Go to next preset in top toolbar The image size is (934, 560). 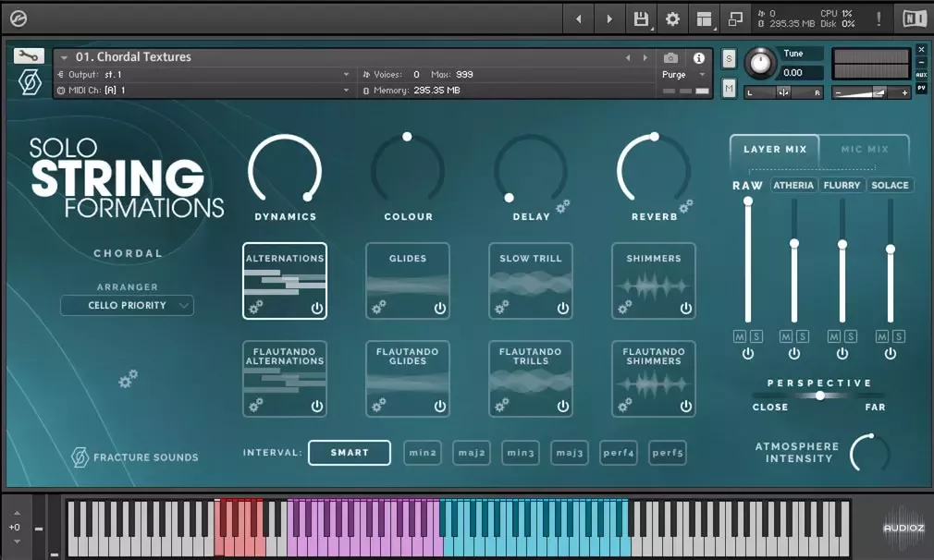click(608, 19)
